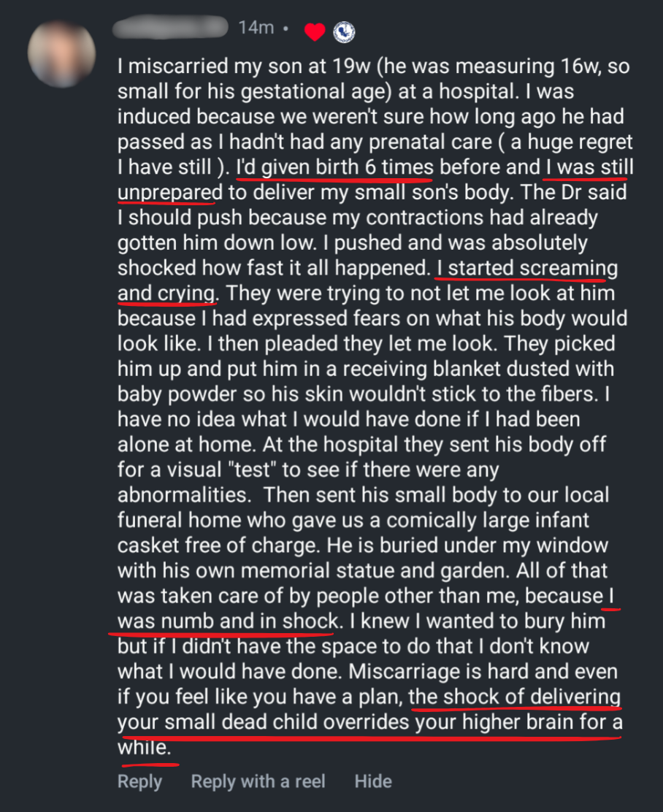Click the underlined phrase "I'd given birth 6 times"
Image resolution: width=663 pixels, height=812 pixels.
pos(334,166)
